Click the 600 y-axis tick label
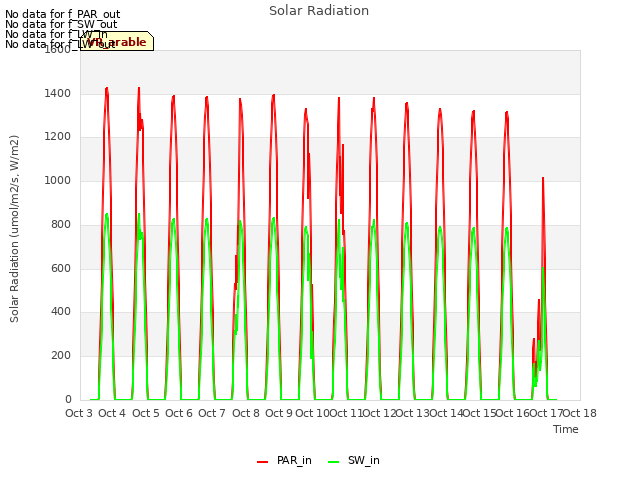The width and height of the screenshot is (640, 480). click(x=61, y=268)
